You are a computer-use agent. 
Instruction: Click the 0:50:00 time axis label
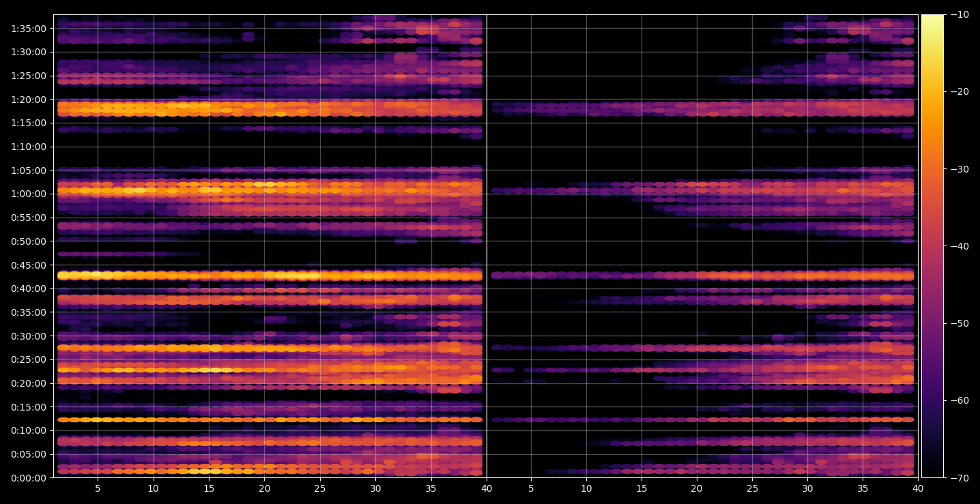[29, 241]
